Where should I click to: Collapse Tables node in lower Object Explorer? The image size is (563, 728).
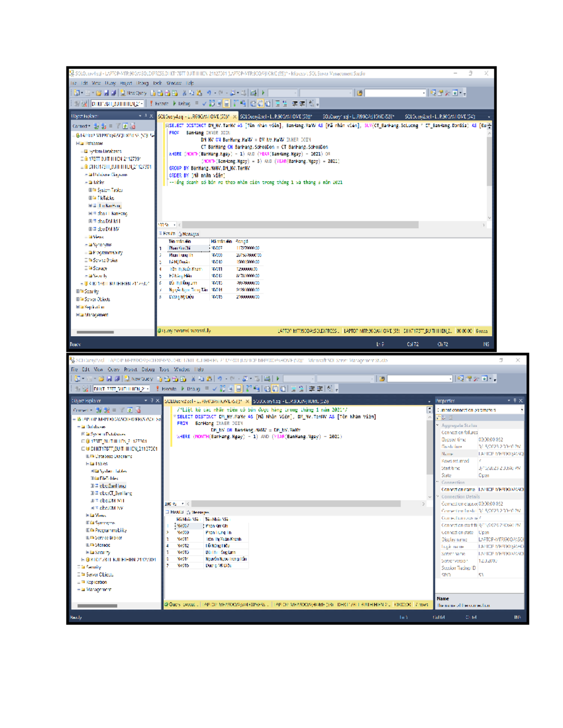coord(87,464)
